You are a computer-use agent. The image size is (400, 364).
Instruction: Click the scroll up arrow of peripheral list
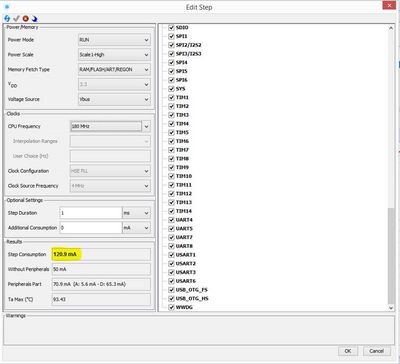tap(391, 28)
